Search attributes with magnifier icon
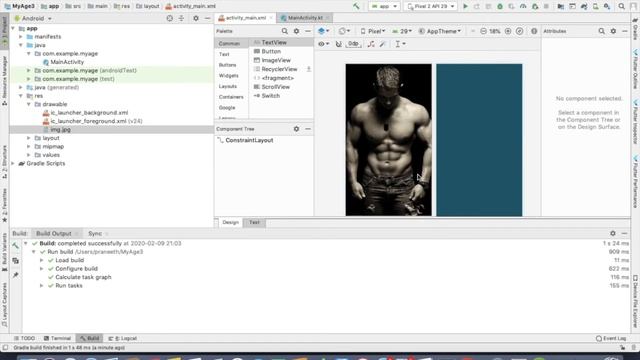The image size is (640, 360). [x=601, y=31]
